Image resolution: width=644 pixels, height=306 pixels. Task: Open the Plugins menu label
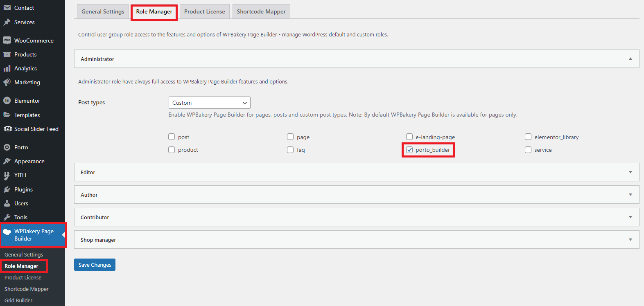(x=23, y=189)
